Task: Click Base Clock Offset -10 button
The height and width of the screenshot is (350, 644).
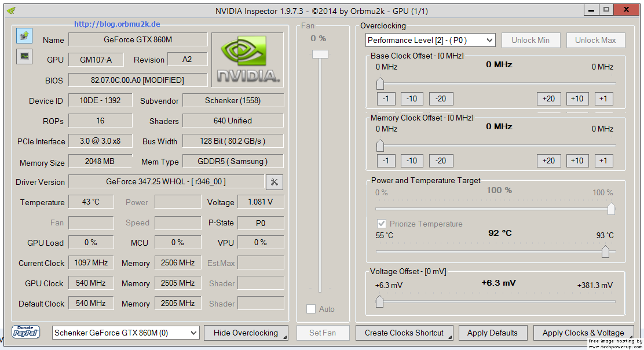Action: [x=412, y=99]
